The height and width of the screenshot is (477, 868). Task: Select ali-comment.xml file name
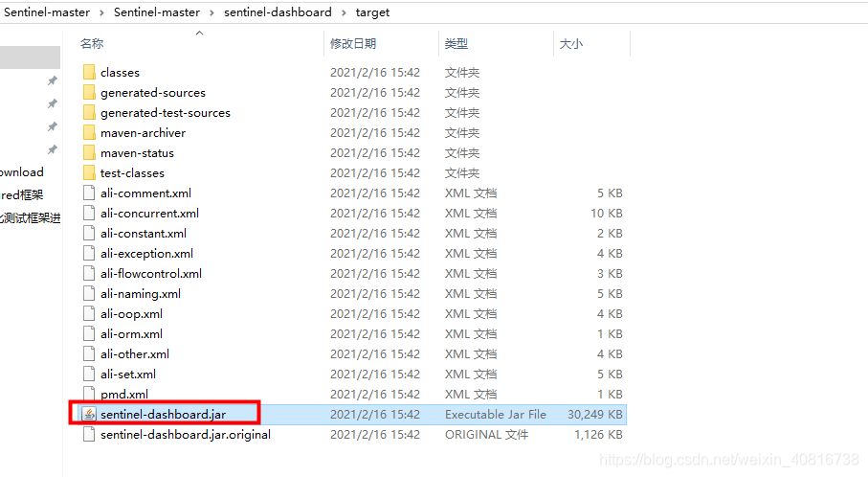pos(145,193)
